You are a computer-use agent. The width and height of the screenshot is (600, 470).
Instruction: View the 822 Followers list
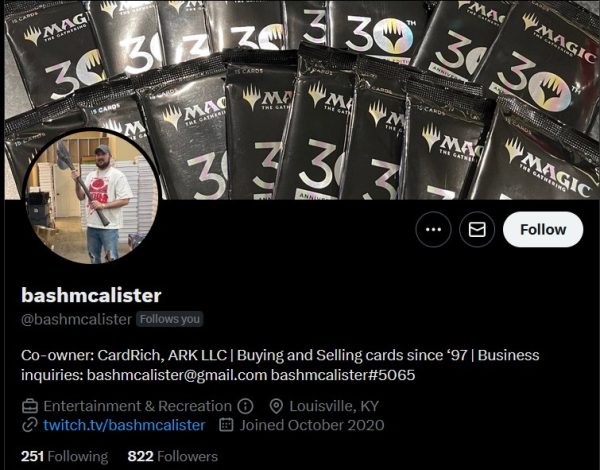173,456
